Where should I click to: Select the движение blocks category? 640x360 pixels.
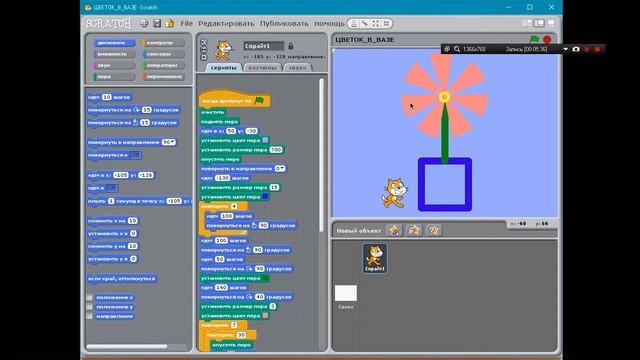coord(114,43)
